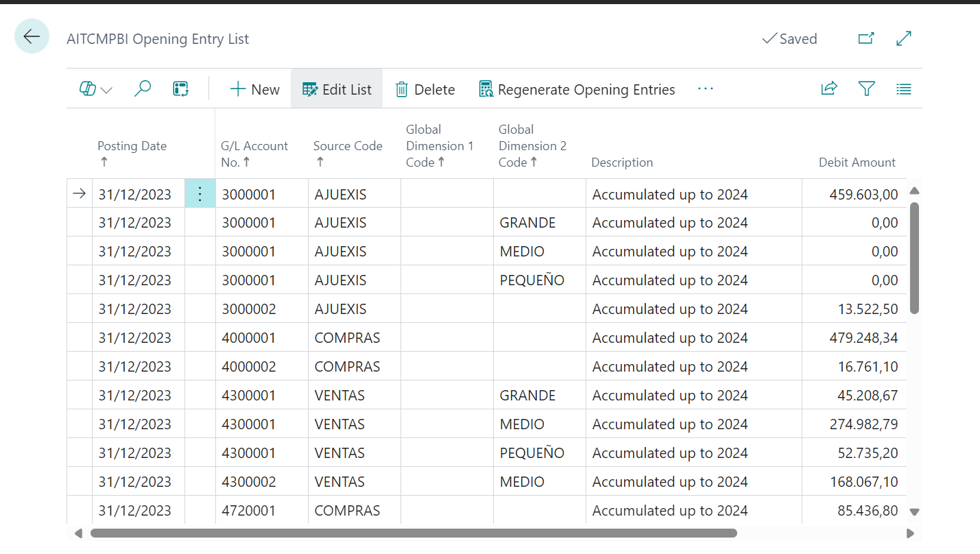Click account cell 3000002
Viewport: 980px width, 554px height.
[x=262, y=309]
